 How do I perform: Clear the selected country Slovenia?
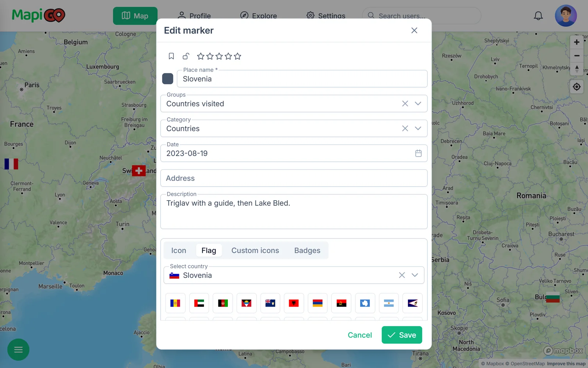point(402,275)
